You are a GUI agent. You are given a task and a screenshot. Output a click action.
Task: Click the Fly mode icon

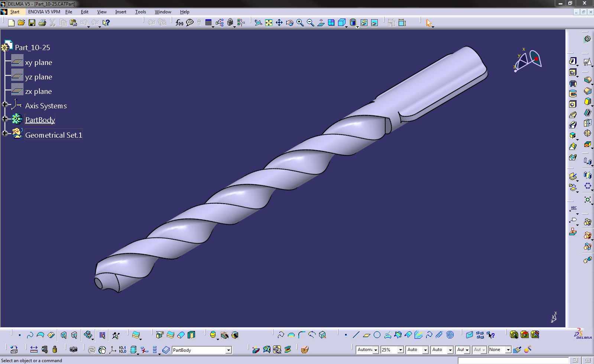[258, 23]
